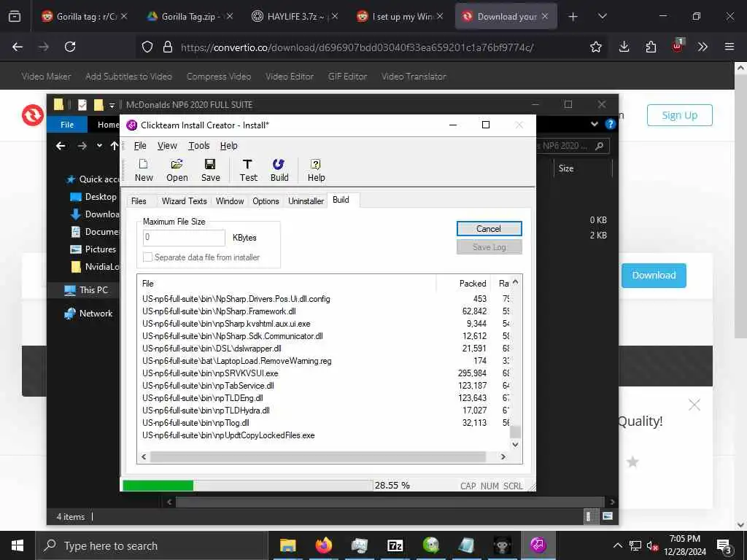
Task: Open File Explorer help question icon
Action: 611,124
